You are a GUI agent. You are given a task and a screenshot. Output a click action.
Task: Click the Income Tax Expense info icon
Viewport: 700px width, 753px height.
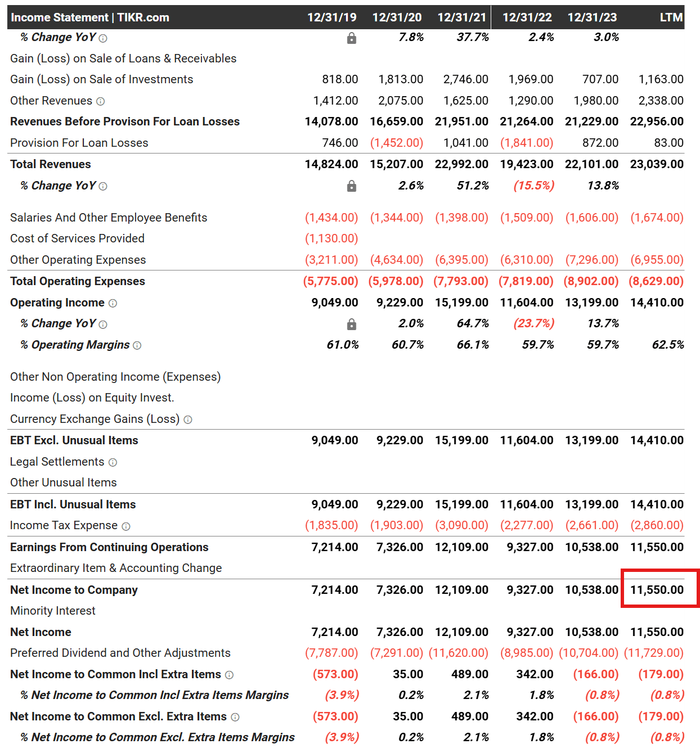coord(127,526)
